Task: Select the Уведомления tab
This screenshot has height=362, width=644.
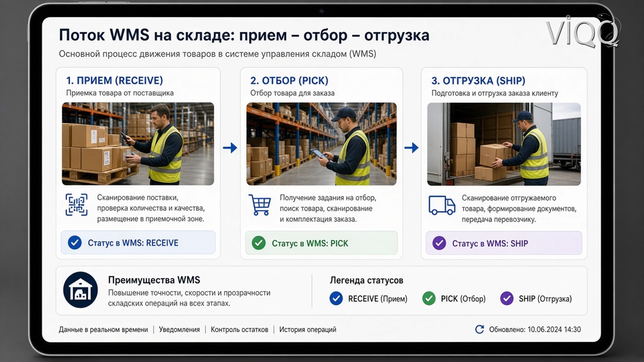Action: 179,329
